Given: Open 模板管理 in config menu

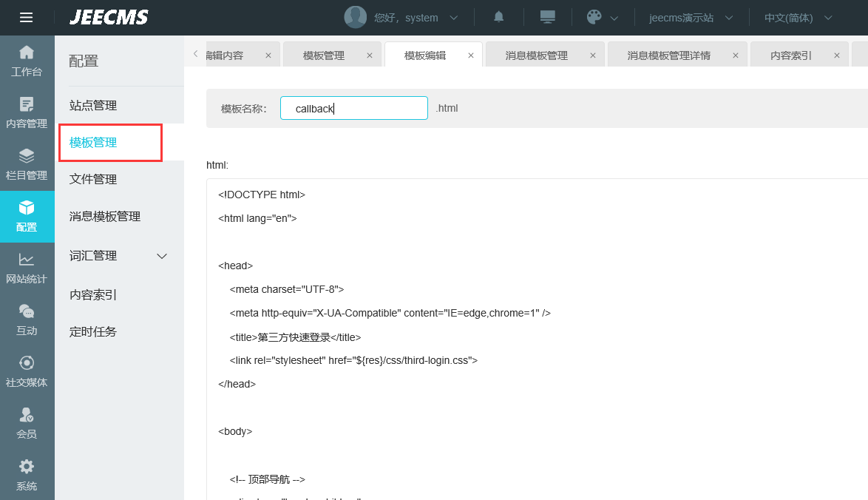Looking at the screenshot, I should (x=93, y=142).
